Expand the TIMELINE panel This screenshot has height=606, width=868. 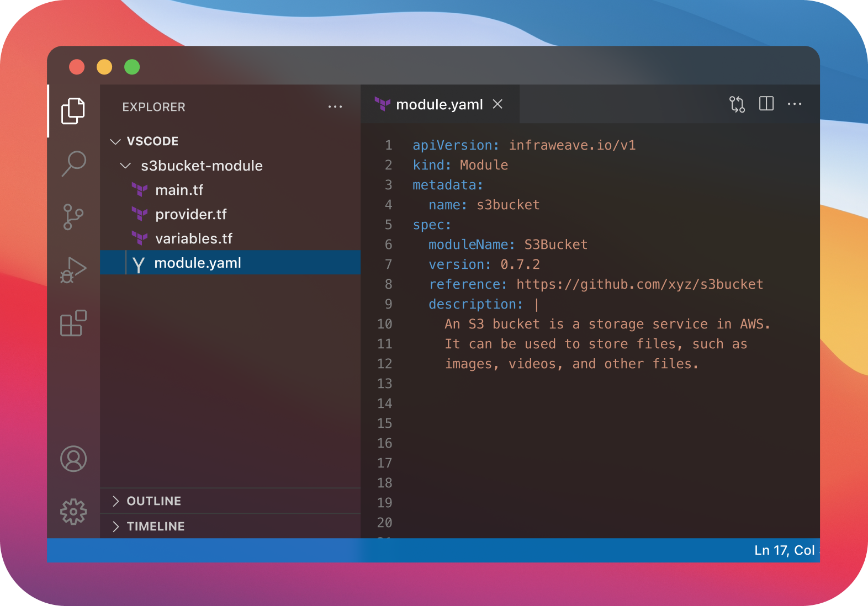155,527
